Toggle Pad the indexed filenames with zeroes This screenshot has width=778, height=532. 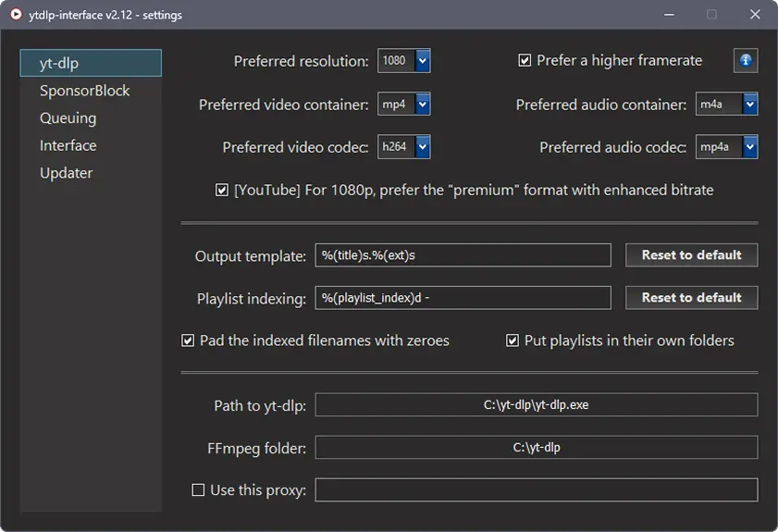[x=188, y=340]
